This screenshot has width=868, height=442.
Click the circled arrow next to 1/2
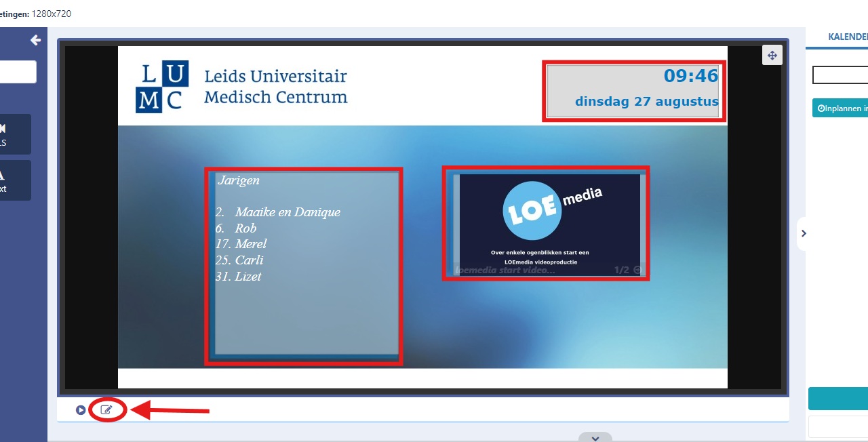click(x=637, y=270)
